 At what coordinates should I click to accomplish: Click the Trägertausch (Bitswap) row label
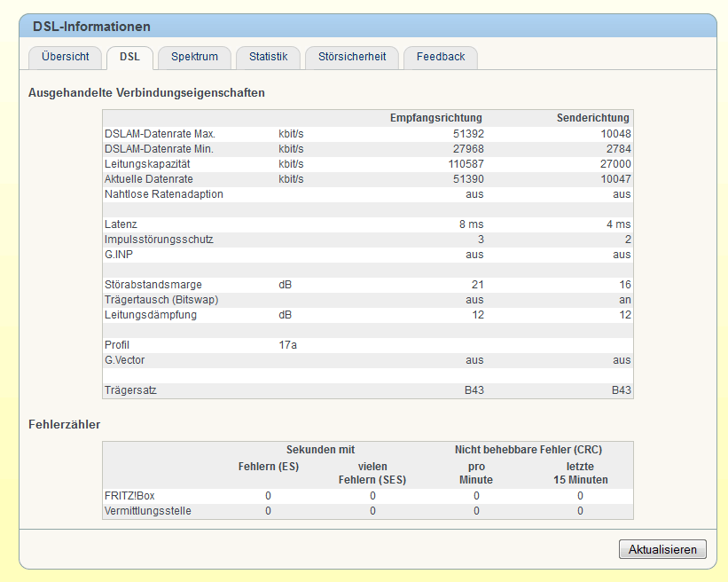(x=161, y=300)
